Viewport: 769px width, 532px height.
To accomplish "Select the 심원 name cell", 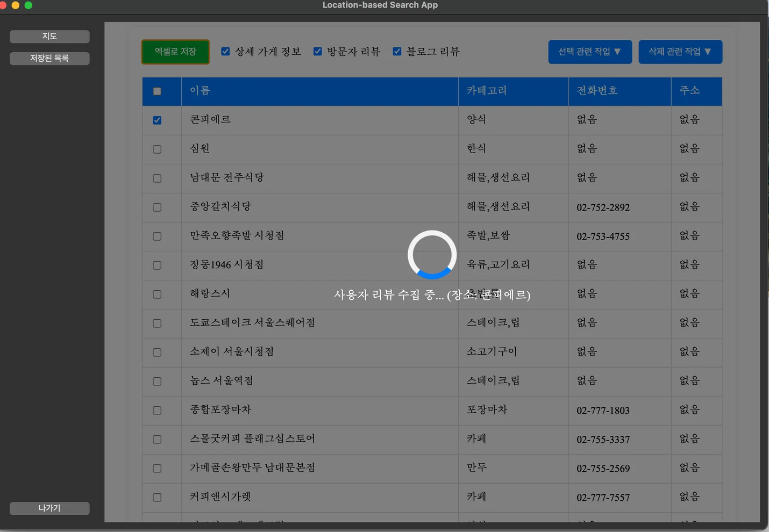I will (320, 149).
